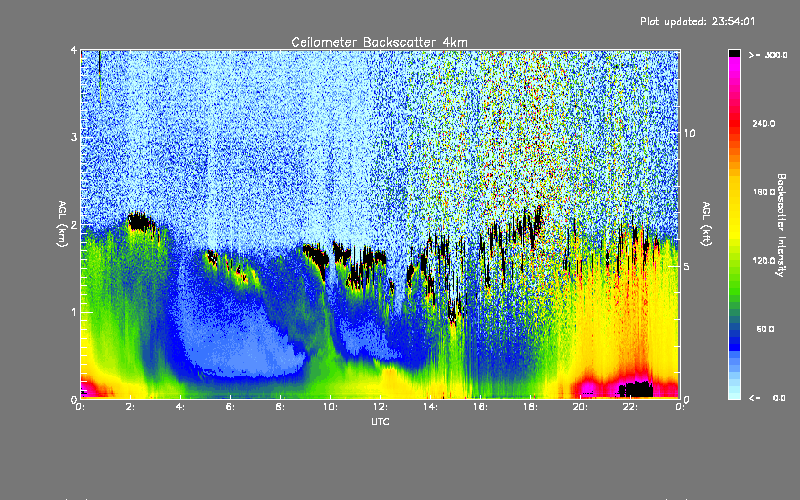
Task: Click the "16:" UTC tick label
Action: [x=480, y=407]
